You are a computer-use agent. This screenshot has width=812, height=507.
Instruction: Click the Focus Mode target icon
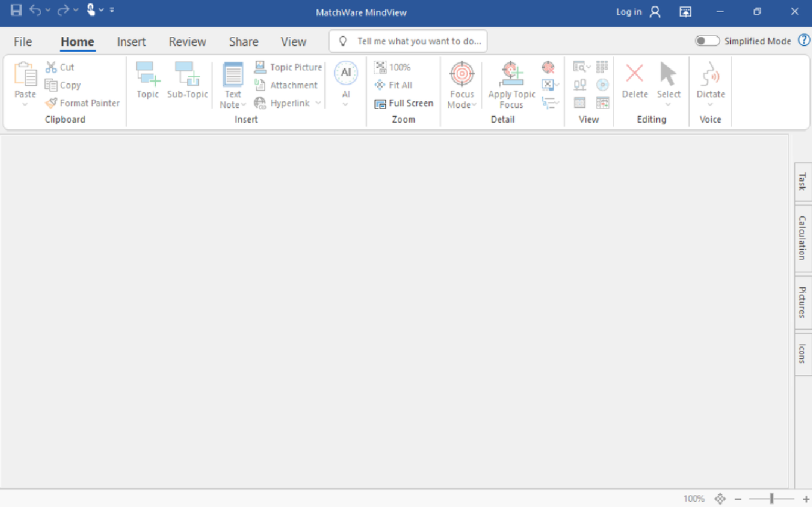(462, 74)
